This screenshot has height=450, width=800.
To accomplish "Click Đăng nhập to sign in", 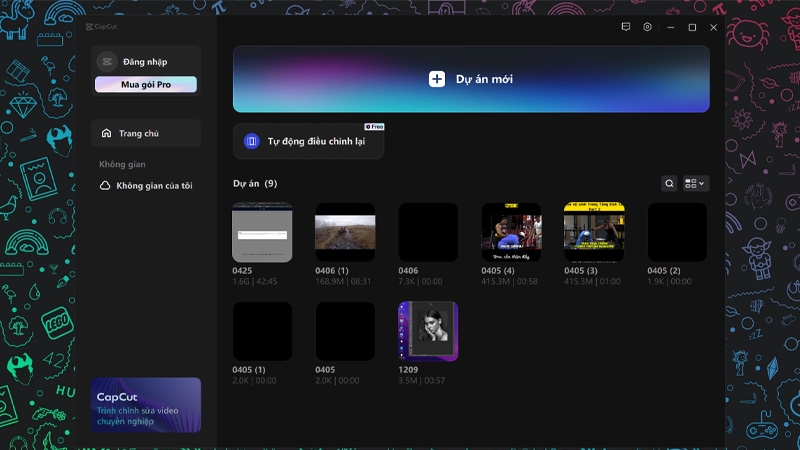I will click(145, 62).
